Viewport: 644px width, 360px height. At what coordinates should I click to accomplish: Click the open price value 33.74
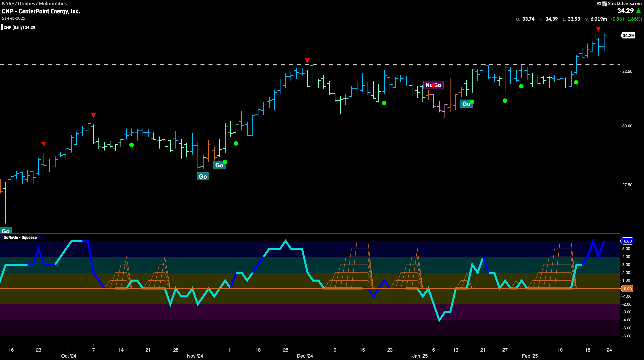(x=528, y=19)
